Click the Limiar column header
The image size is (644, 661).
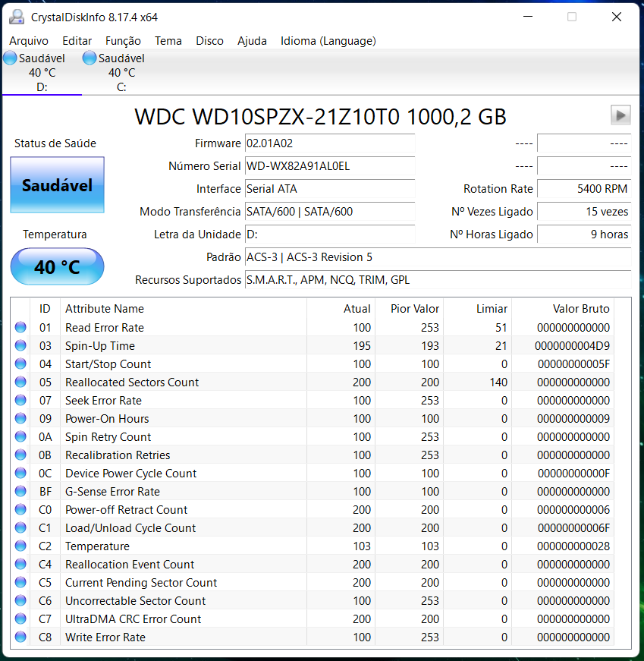click(478, 309)
